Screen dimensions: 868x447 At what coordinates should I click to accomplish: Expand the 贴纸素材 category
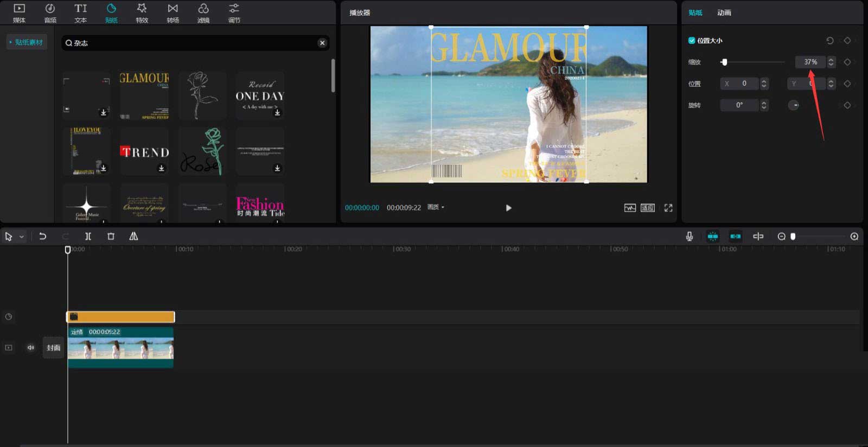[26, 42]
